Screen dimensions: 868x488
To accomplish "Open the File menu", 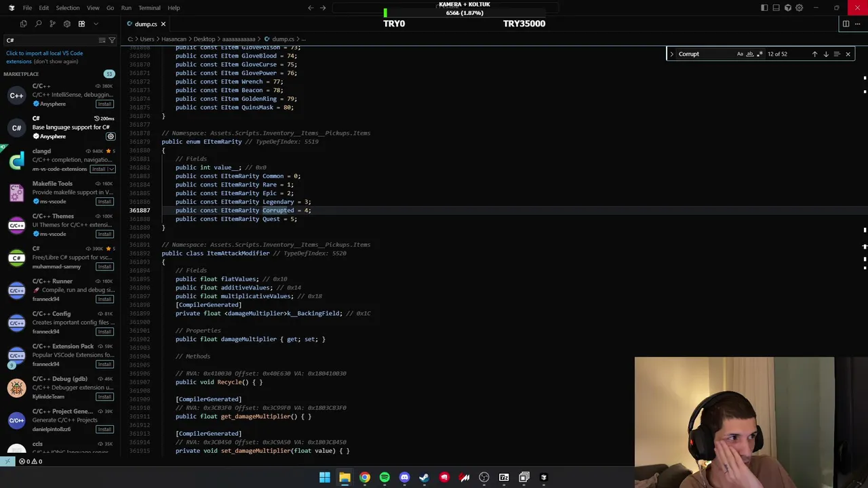I will click(x=27, y=7).
